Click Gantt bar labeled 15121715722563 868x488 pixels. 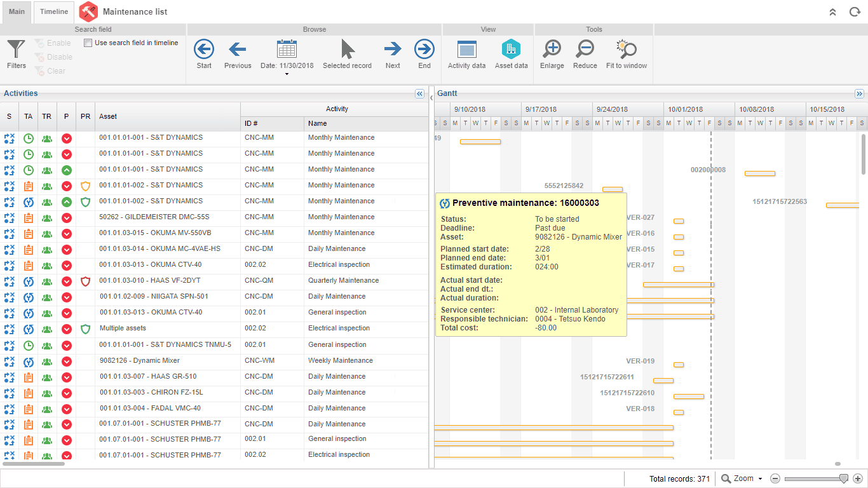[843, 205]
